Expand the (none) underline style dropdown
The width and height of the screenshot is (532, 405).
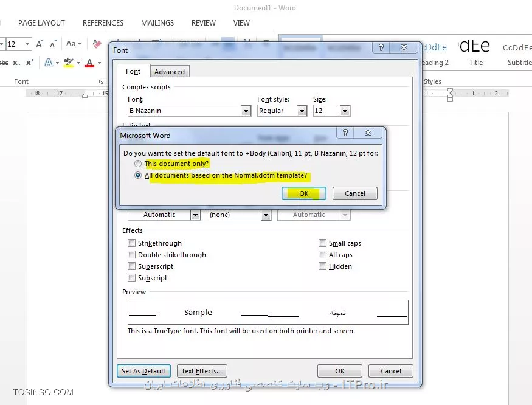pos(266,215)
